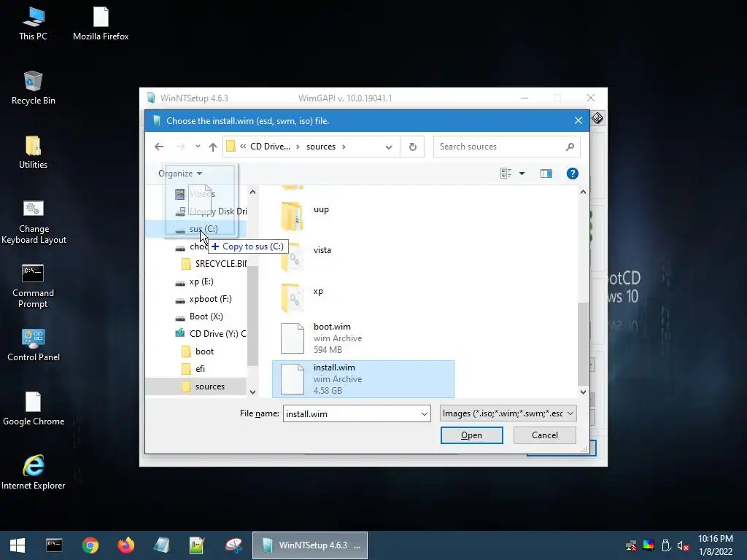Go back in the file dialog

click(159, 147)
